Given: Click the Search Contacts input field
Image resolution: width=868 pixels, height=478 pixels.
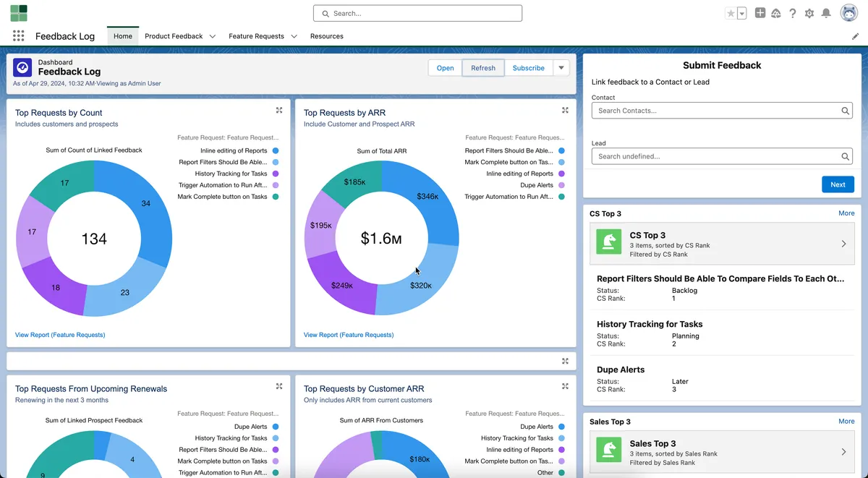Looking at the screenshot, I should [x=722, y=111].
